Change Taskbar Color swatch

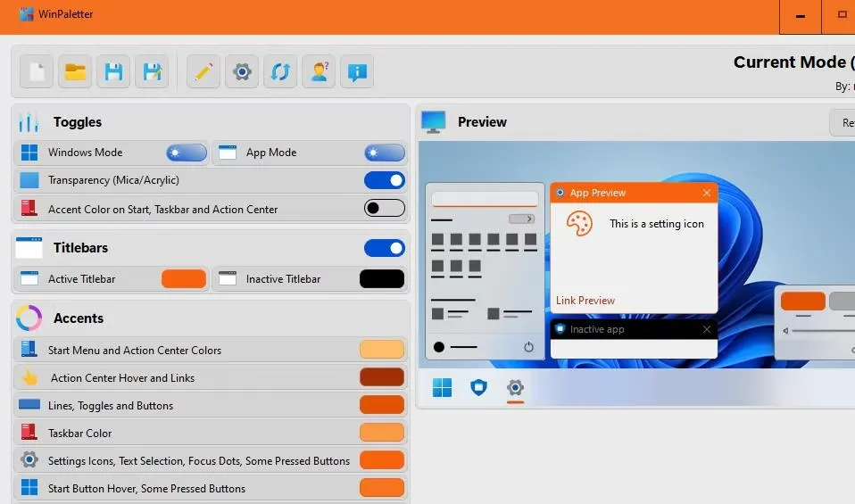click(382, 433)
